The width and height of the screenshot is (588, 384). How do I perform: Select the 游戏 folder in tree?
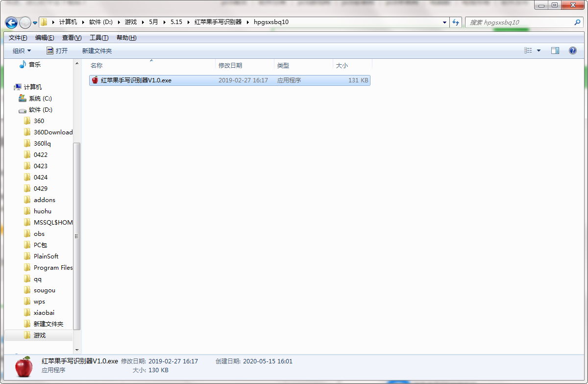(x=39, y=335)
